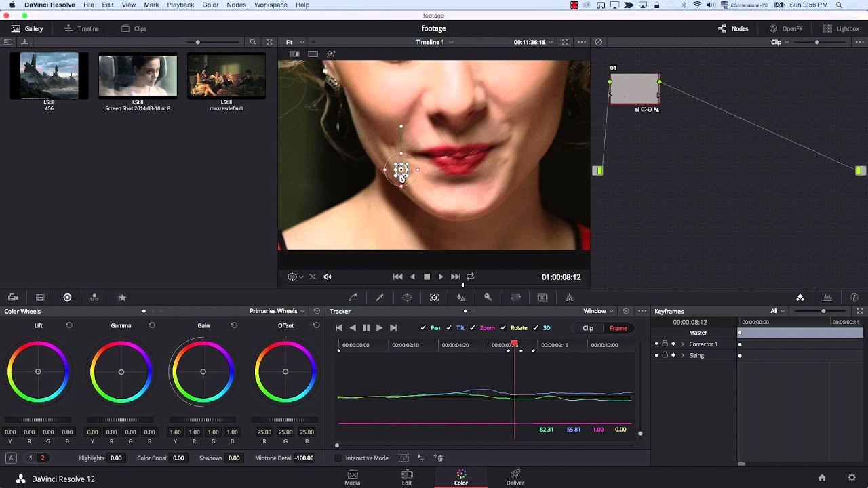Open the Timeline 1 dropdown

click(435, 42)
